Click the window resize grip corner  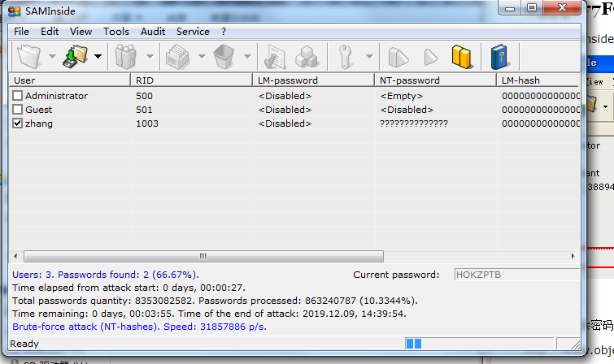575,344
